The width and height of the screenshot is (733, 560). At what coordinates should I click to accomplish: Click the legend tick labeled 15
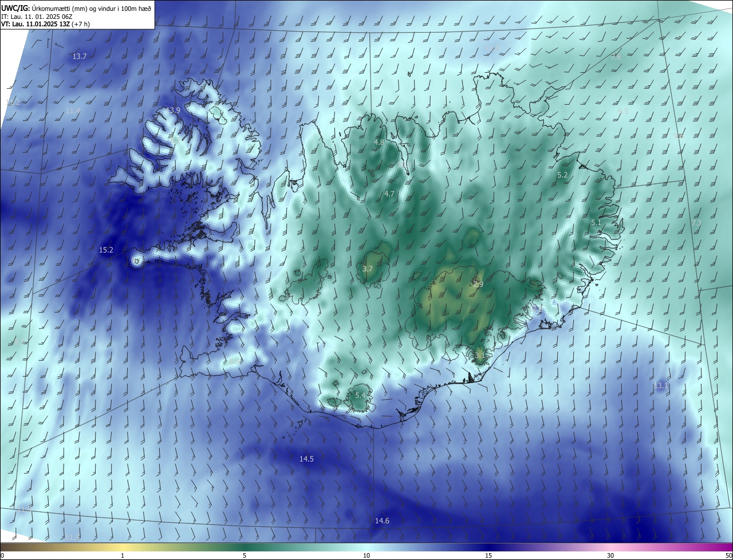[x=488, y=556]
